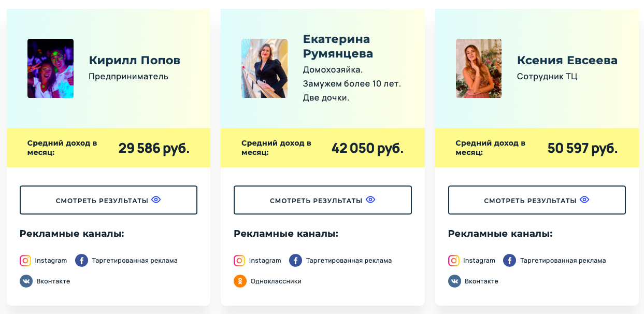Click the Instagram icon in Ксения Евсеева's card
This screenshot has width=644, height=314.
453,261
